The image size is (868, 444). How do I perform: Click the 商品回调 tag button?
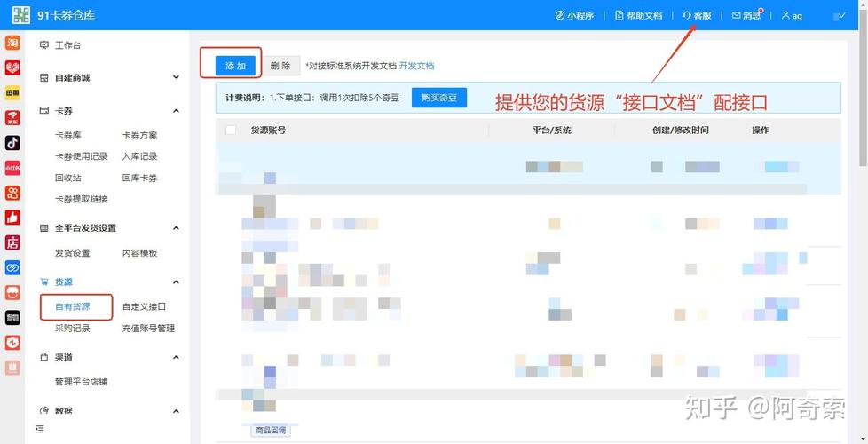pos(271,430)
